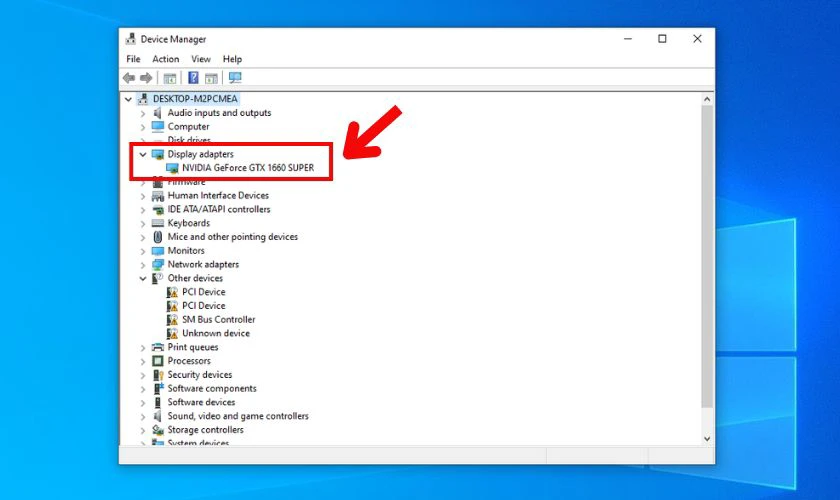Select the Mice and other pointing devices row
Image resolution: width=840 pixels, height=500 pixels.
coord(232,237)
